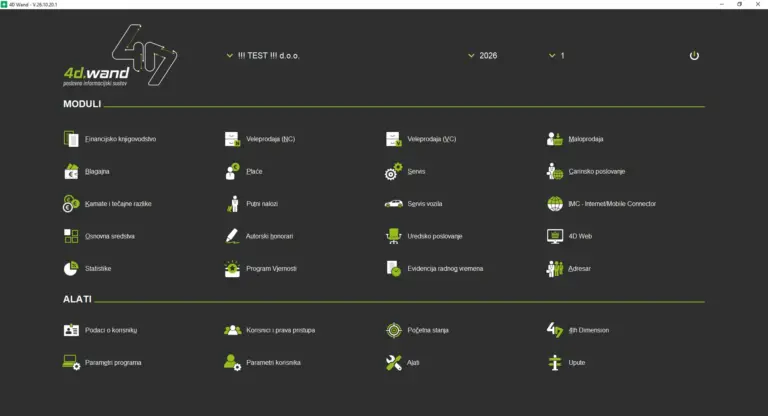Click the Parametri programa label
The image size is (768, 416).
coord(113,363)
